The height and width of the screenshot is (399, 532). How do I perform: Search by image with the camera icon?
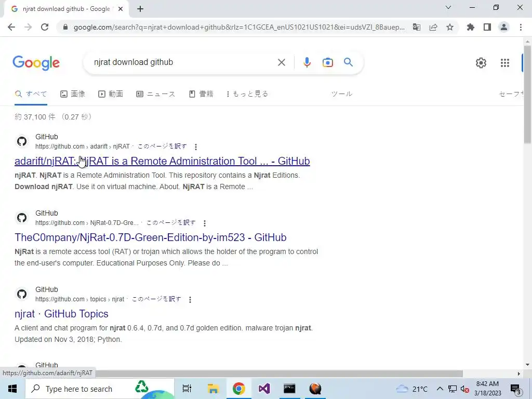click(328, 62)
